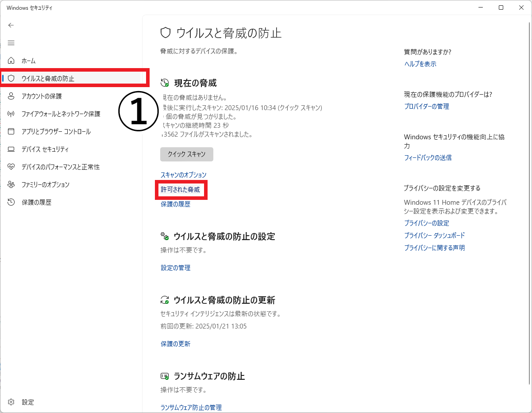Open アプリとブラウザー コントロール in sidebar
Viewport: 532px width, 413px height.
click(56, 131)
